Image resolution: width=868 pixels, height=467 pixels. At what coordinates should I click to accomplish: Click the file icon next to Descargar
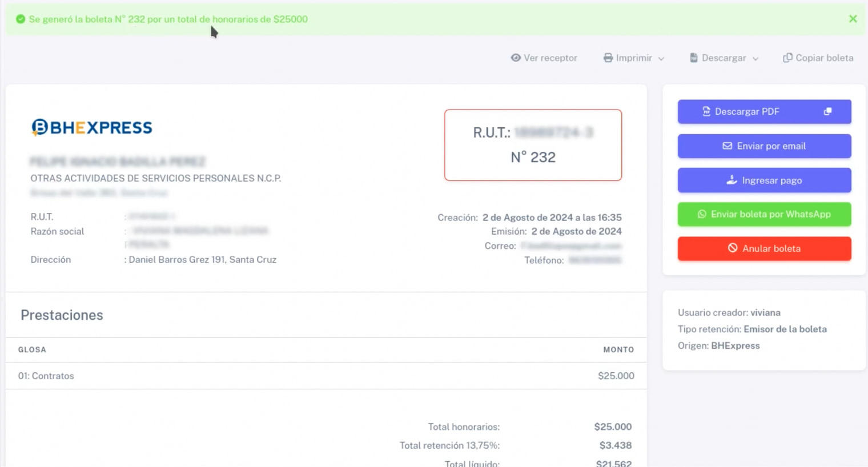(694, 58)
